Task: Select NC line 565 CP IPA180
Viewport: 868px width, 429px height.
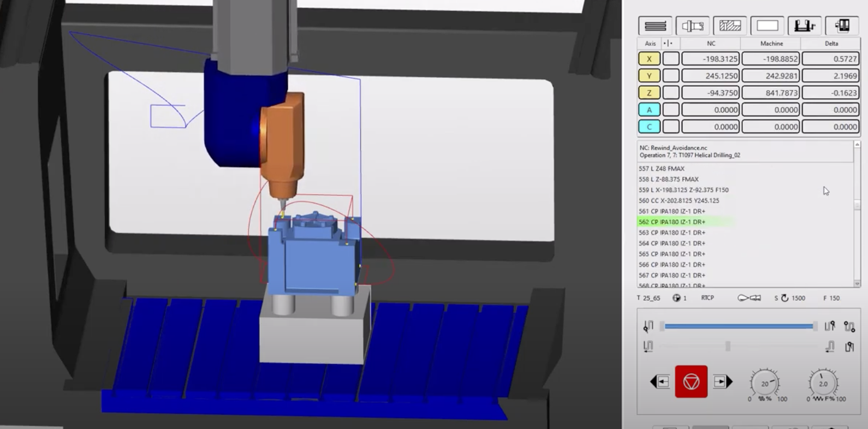Action: click(x=672, y=254)
